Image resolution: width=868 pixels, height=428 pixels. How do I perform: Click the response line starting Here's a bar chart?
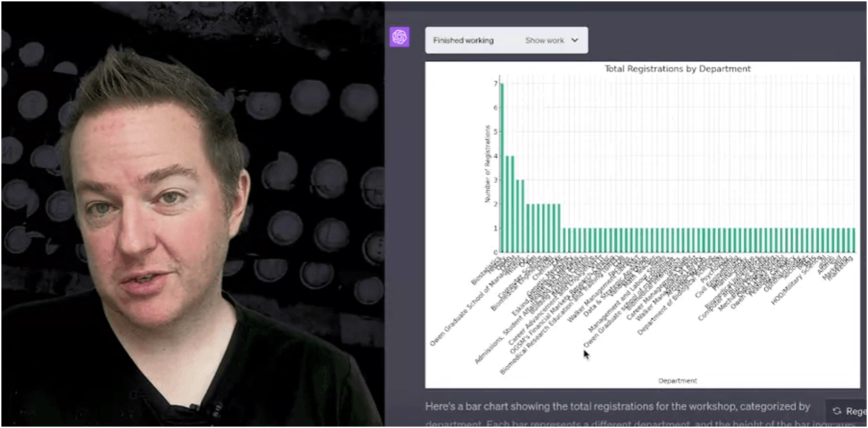pyautogui.click(x=618, y=407)
